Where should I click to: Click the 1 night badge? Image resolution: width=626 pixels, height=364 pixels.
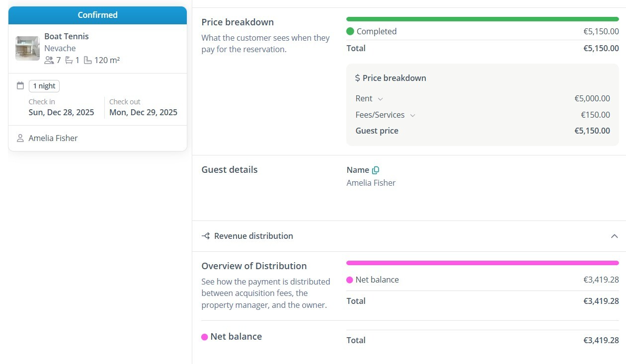(x=44, y=86)
